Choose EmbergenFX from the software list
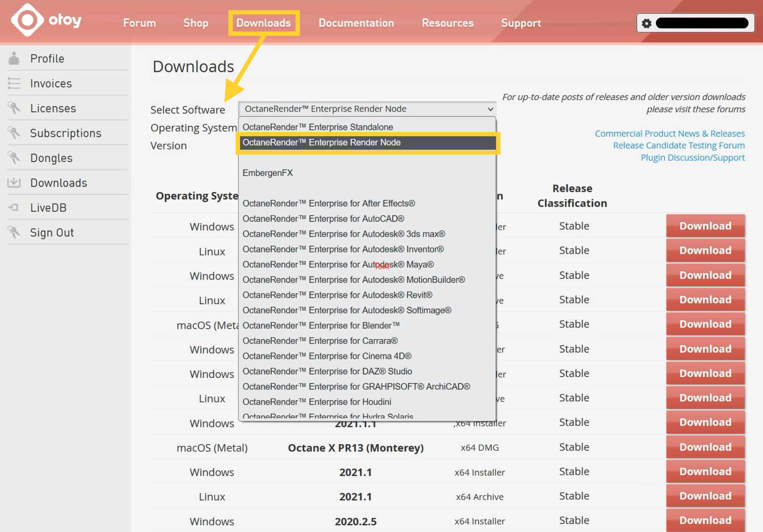This screenshot has width=763, height=532. pyautogui.click(x=268, y=173)
